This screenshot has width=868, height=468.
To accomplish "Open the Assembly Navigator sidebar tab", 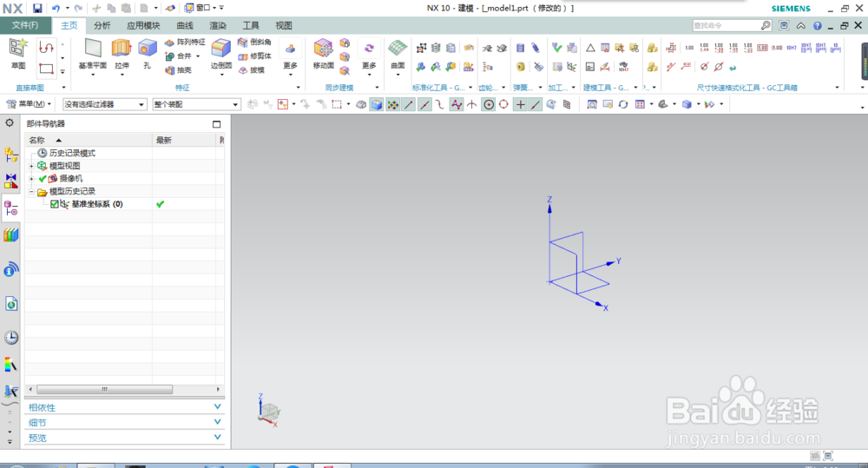I will click(11, 155).
